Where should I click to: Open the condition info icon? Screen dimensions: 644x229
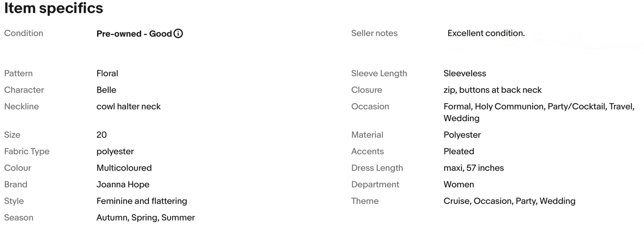(178, 33)
